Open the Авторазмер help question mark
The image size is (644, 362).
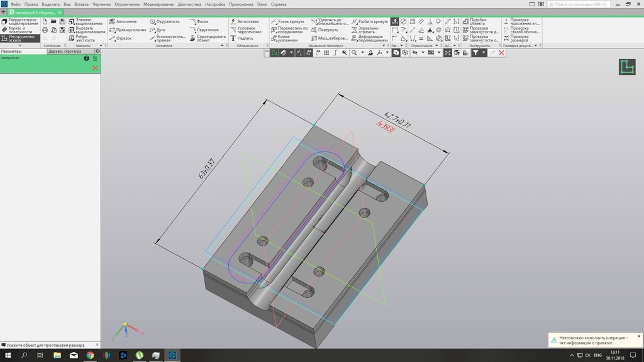[x=87, y=58]
